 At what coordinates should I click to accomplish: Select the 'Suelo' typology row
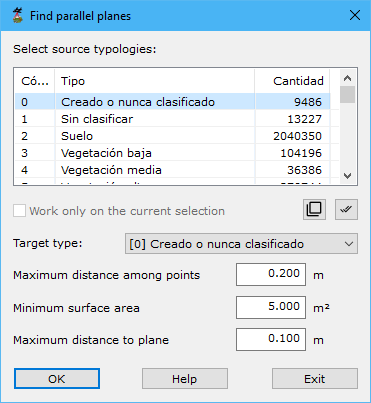pos(173,136)
